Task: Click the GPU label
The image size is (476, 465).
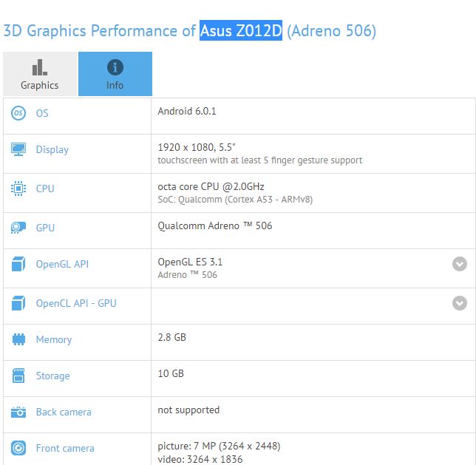Action: tap(45, 228)
